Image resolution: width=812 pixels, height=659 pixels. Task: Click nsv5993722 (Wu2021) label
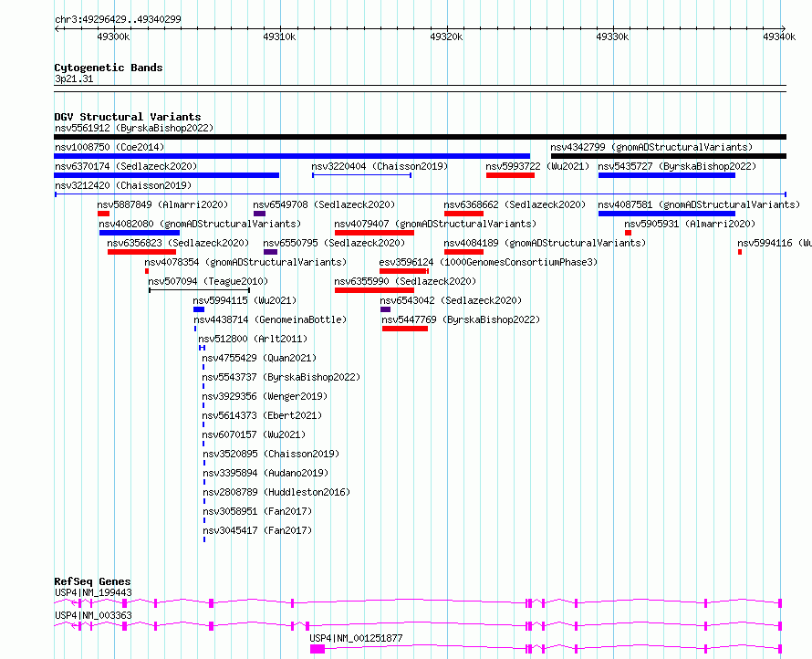pos(537,166)
